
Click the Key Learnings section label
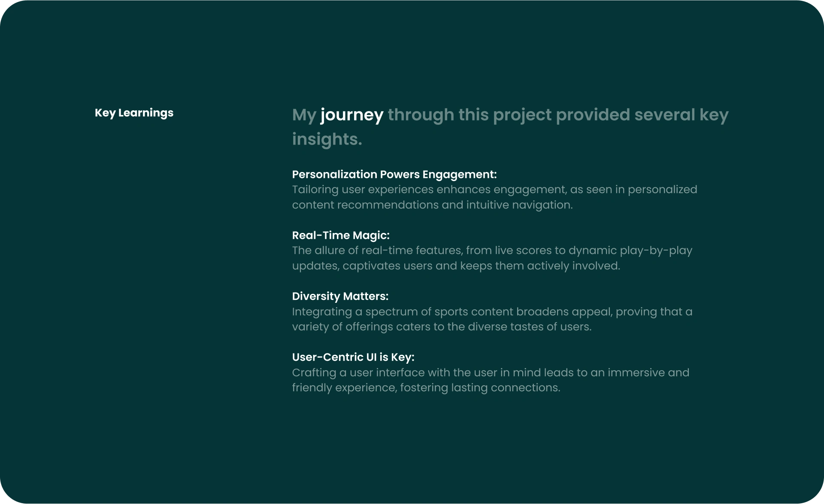point(134,113)
